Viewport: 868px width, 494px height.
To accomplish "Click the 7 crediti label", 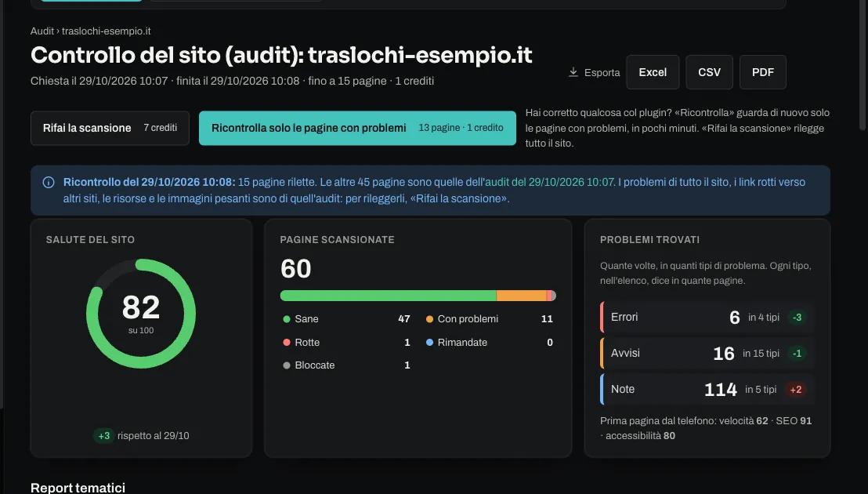I will (161, 128).
